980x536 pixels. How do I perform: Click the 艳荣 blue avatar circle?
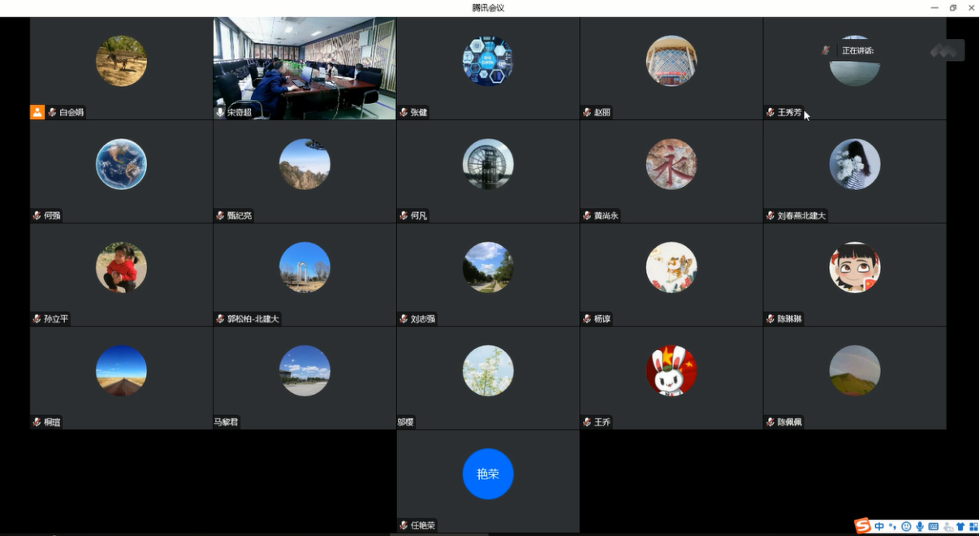coord(488,473)
